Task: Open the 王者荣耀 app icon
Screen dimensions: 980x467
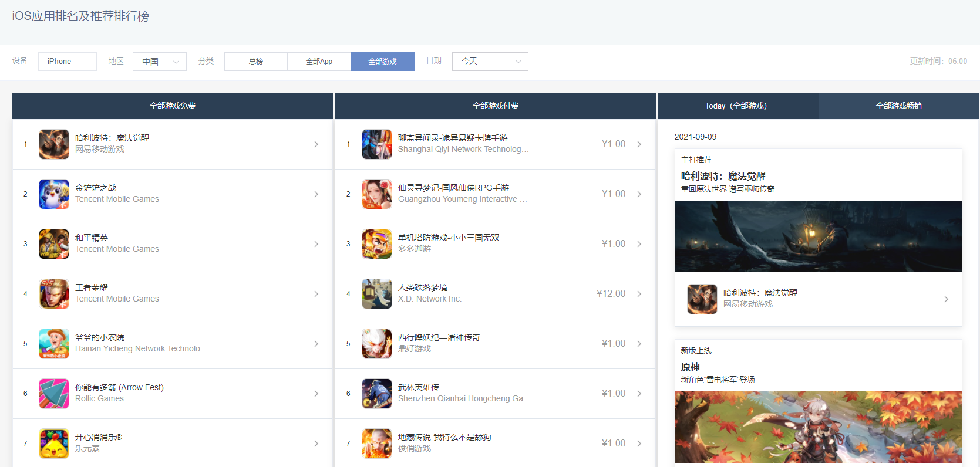Action: 54,294
